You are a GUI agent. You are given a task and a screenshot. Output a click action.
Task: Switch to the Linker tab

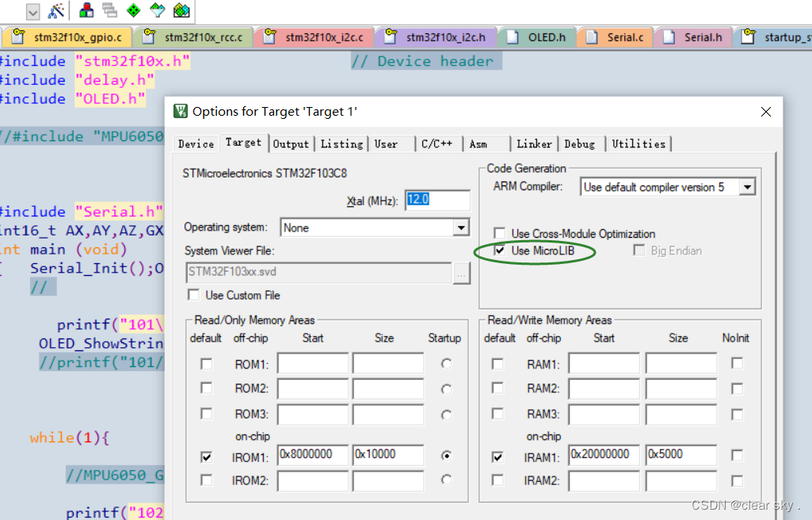coord(534,144)
